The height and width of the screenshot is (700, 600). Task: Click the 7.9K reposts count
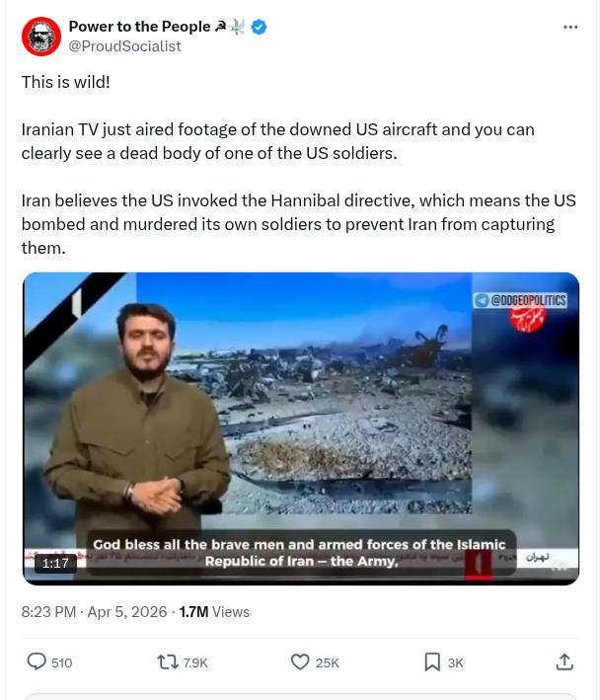pos(195,662)
